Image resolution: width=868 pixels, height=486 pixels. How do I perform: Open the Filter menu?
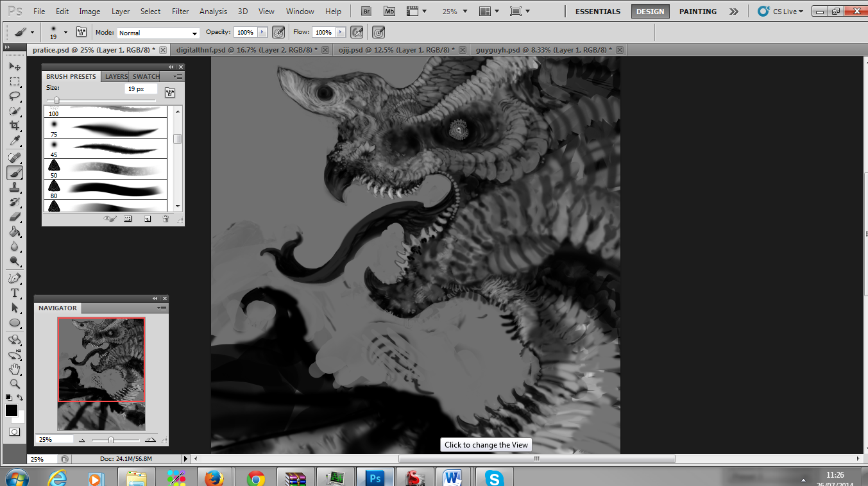tap(180, 12)
